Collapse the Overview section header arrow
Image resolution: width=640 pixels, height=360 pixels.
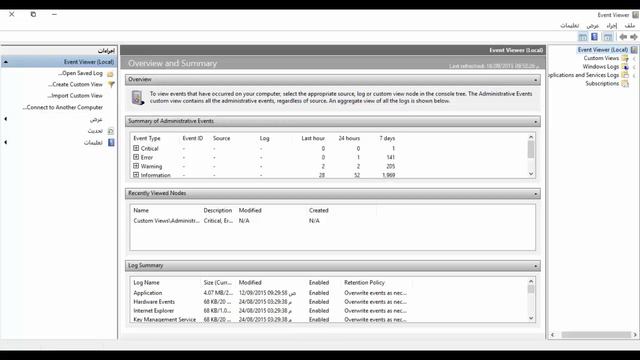[536, 80]
